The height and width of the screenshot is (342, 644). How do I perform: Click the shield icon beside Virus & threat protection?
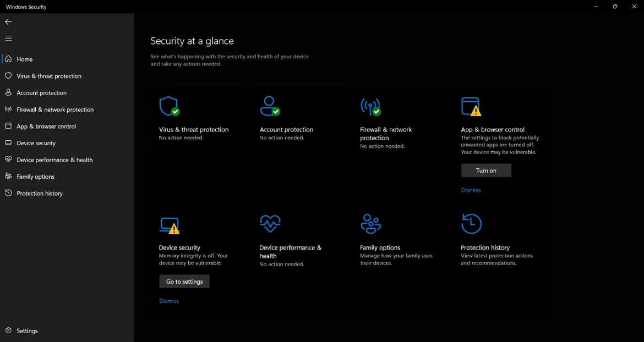pos(8,76)
